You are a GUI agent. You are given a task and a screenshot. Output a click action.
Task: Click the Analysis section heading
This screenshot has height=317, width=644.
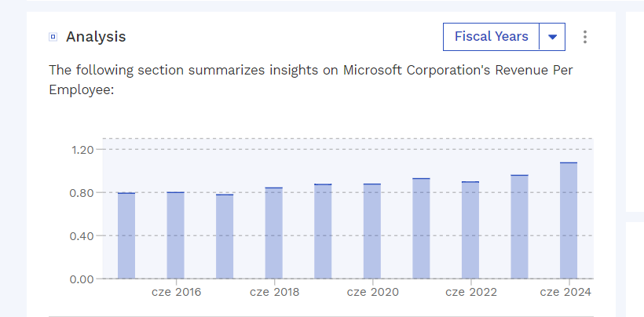(96, 37)
